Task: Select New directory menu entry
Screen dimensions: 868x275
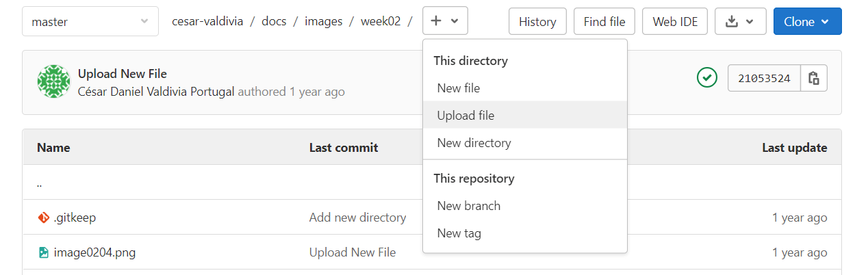Action: pos(474,143)
